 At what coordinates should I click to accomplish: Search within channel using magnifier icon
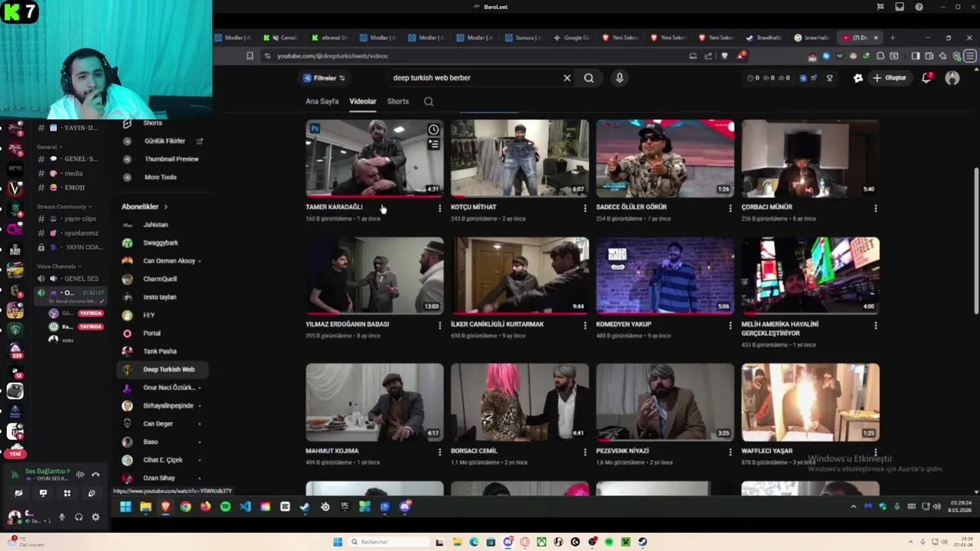tap(429, 101)
